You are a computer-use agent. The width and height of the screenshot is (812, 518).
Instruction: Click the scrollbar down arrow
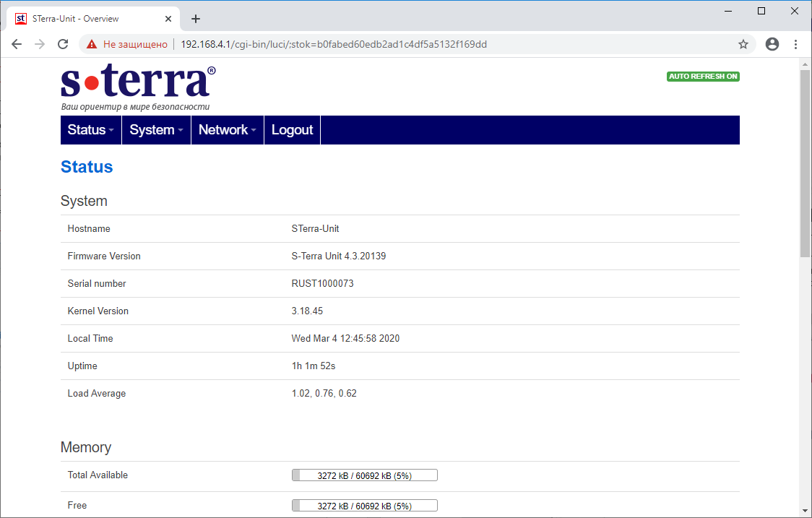[805, 511]
